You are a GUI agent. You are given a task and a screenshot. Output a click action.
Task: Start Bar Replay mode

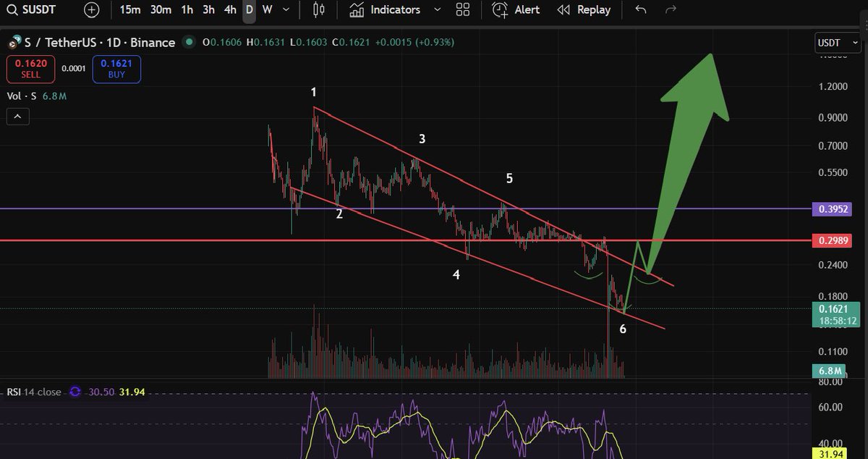pos(584,10)
